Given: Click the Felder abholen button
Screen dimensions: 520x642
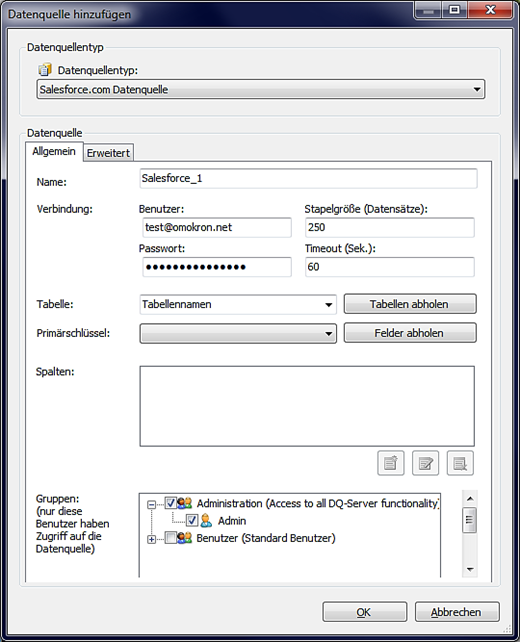Looking at the screenshot, I should 410,333.
